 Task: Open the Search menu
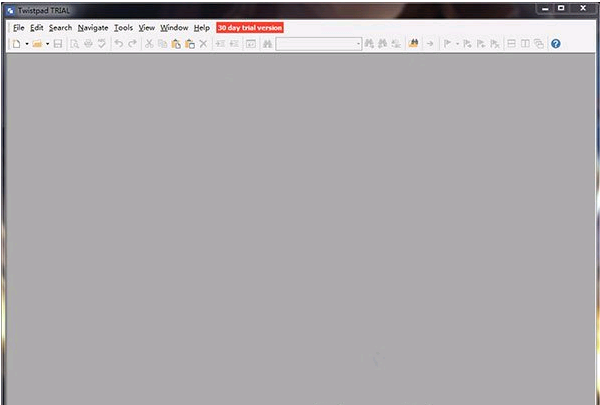click(x=60, y=28)
